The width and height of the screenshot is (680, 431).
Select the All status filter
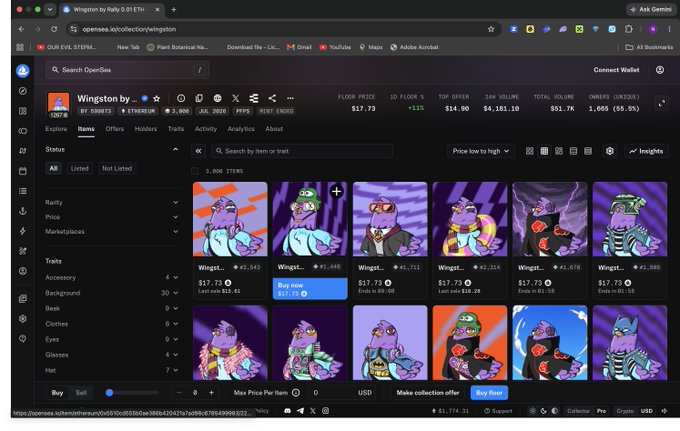coord(53,168)
